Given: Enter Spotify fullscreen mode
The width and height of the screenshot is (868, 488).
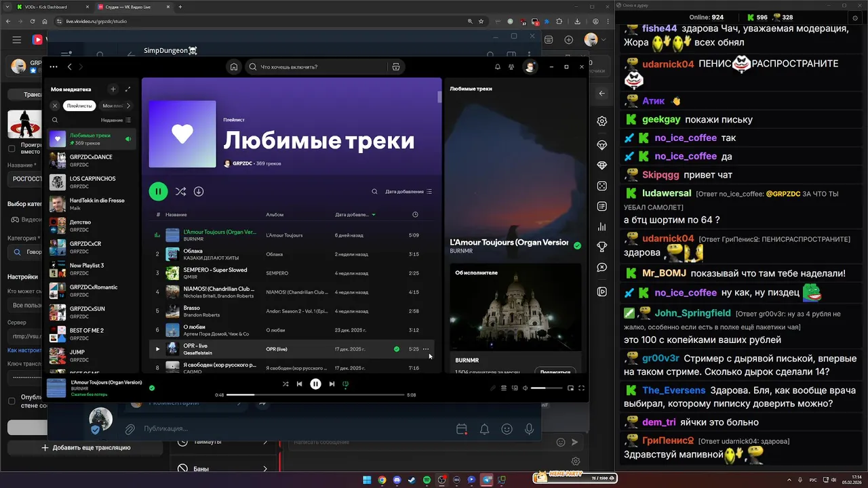Looking at the screenshot, I should (x=581, y=388).
